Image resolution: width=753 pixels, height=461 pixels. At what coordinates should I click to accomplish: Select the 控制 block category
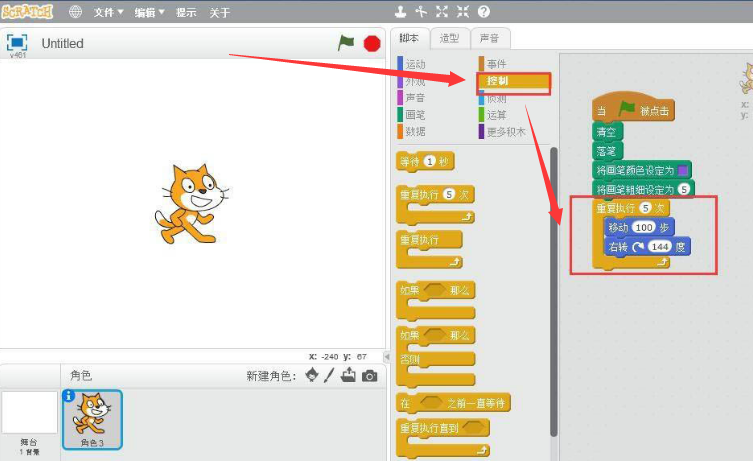(513, 81)
